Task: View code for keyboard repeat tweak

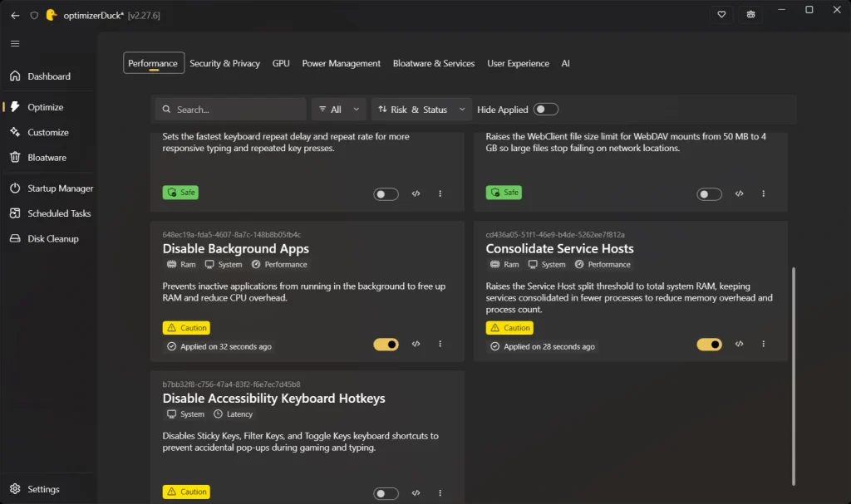Action: click(416, 193)
